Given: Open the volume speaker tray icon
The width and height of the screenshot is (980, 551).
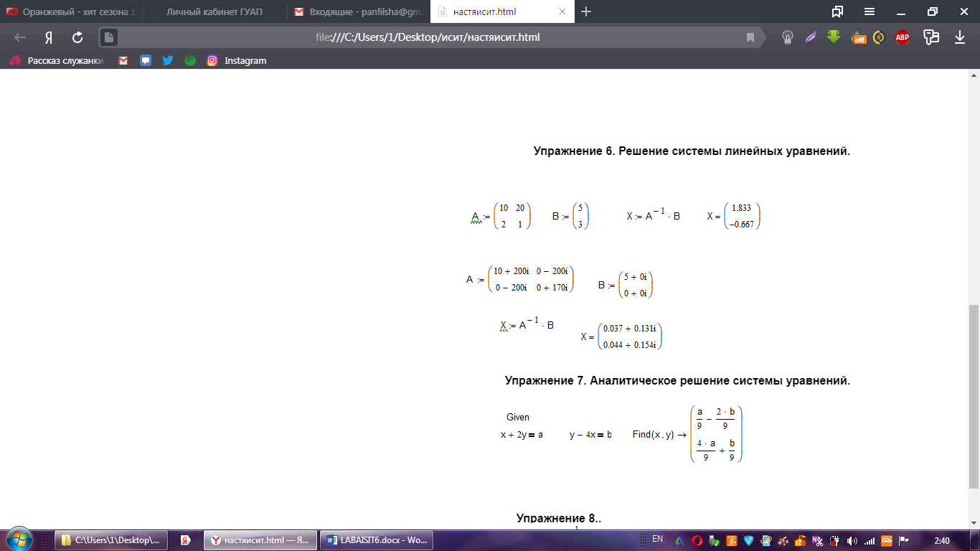Looking at the screenshot, I should coord(852,541).
